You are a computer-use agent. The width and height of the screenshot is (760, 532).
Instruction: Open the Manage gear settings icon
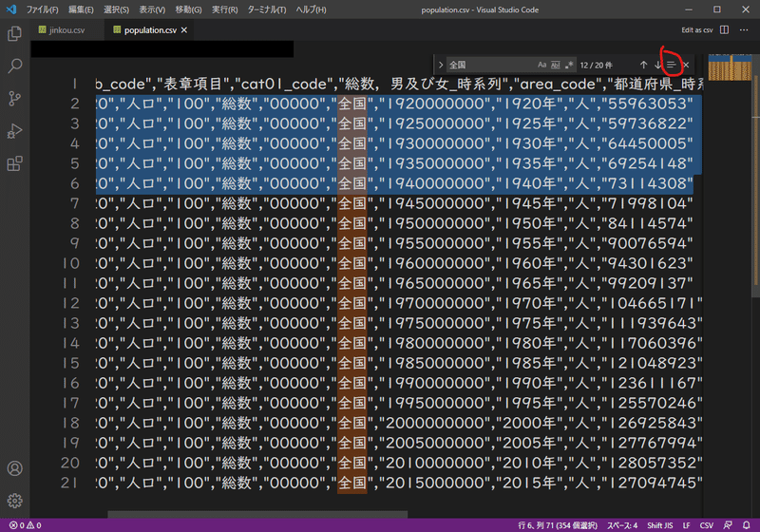(14, 501)
